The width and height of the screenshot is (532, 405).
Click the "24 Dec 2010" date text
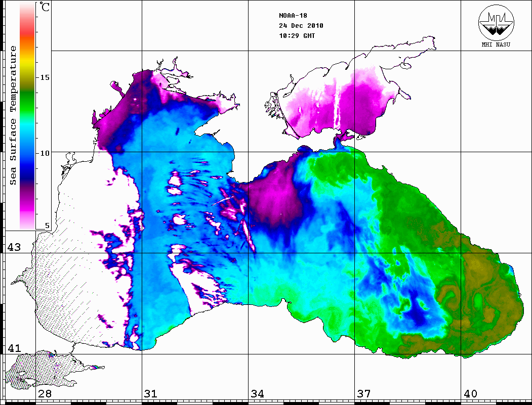pyautogui.click(x=301, y=26)
